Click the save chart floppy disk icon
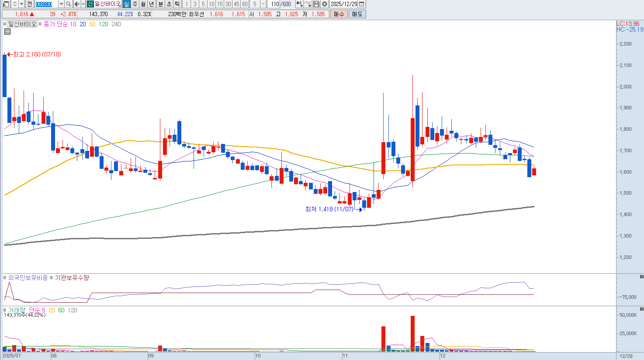 316,4
